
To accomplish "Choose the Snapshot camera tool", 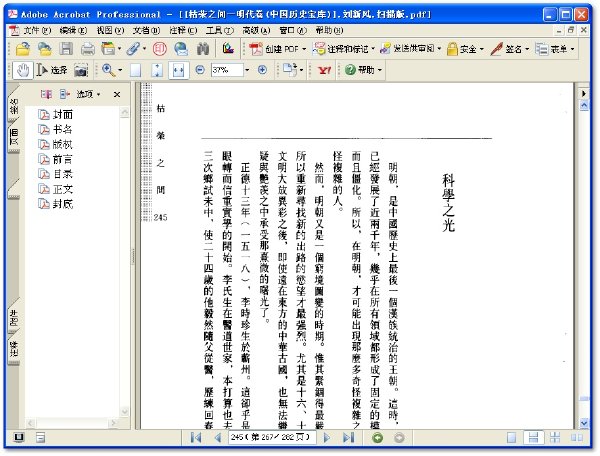I will click(81, 70).
